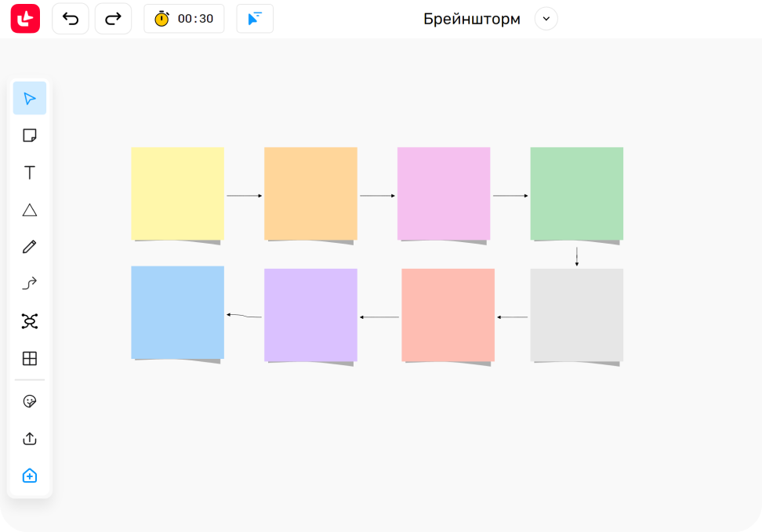Start the 00:30 timer
The height and width of the screenshot is (532, 762).
click(184, 19)
